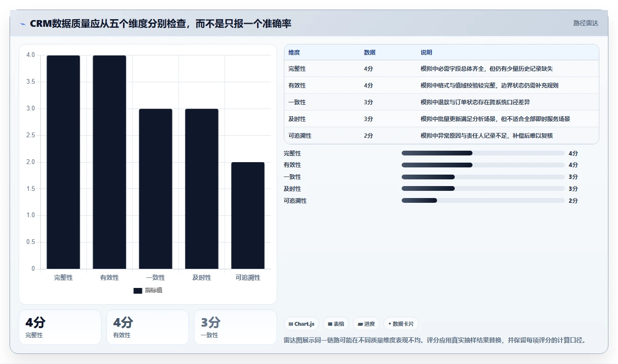Select the Chart.js tag chip
This screenshot has height=364, width=618.
[302, 324]
